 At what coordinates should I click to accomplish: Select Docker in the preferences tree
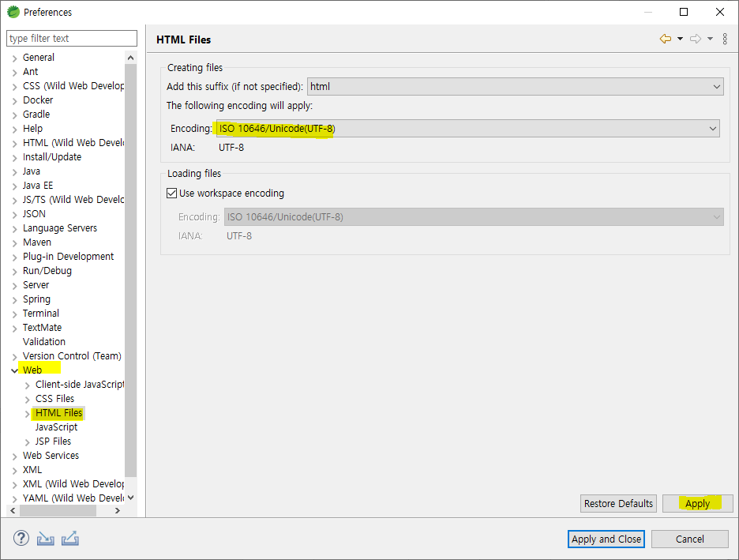(x=38, y=100)
